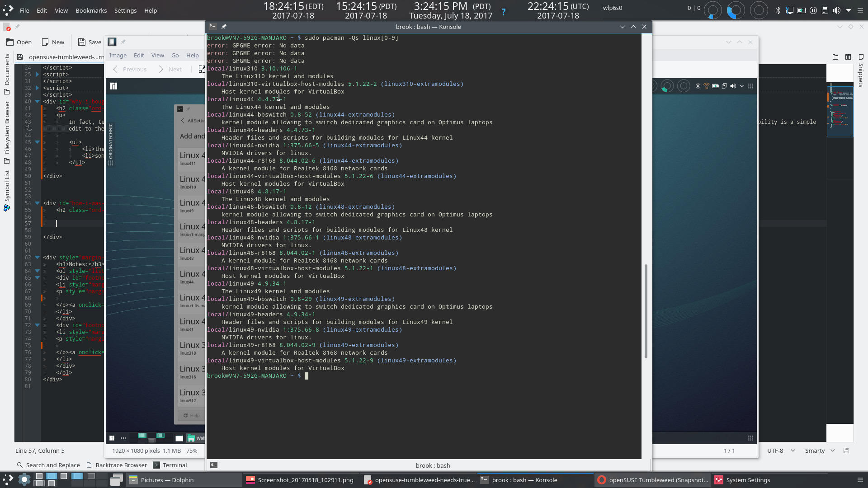Click the Konsole window pin icon
Viewport: 868px width, 488px height.
coord(224,27)
